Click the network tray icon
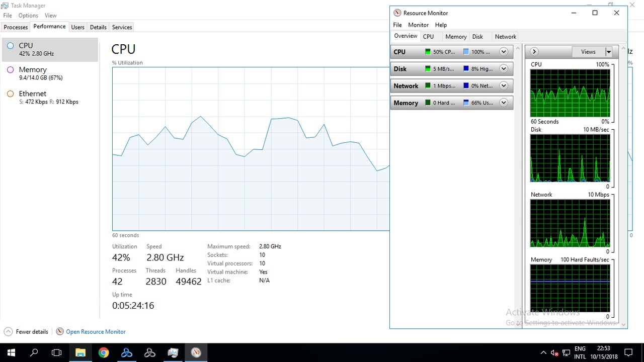The image size is (644, 362). (x=566, y=353)
